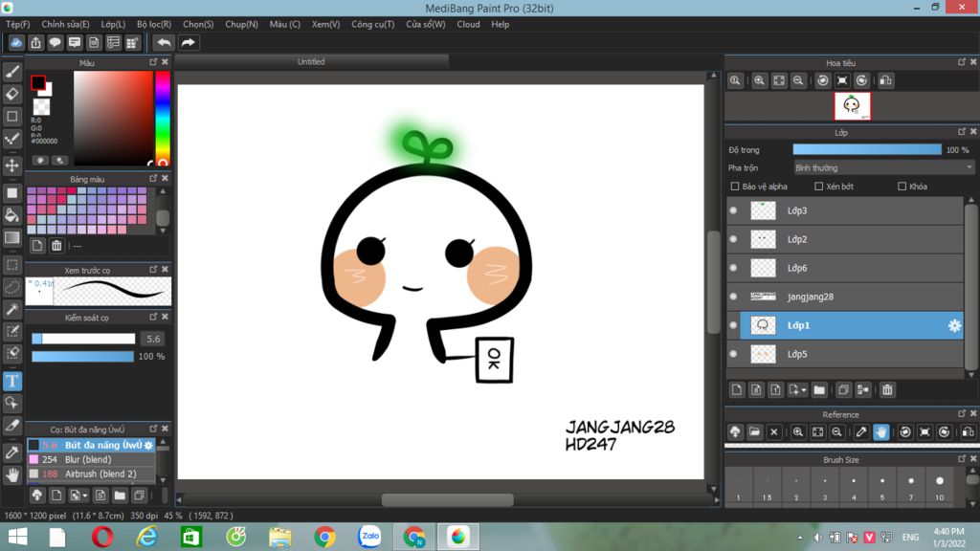The height and width of the screenshot is (551, 980).
Task: Select the Brush tool in left toolbar
Action: coord(11,72)
